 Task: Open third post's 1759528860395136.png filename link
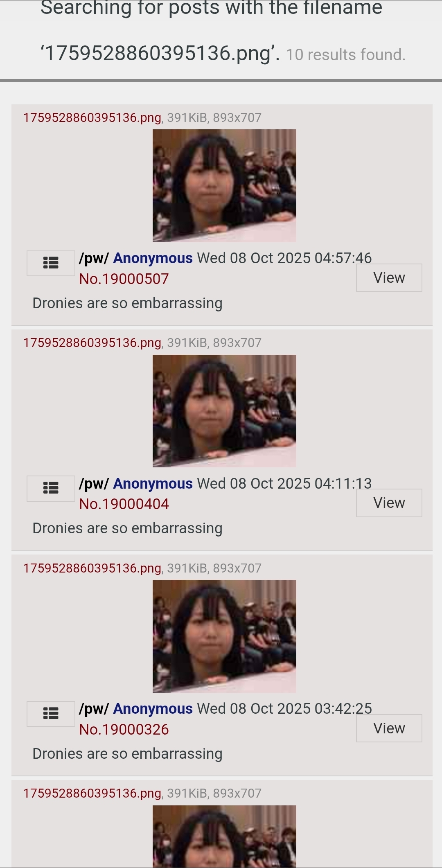pyautogui.click(x=92, y=568)
